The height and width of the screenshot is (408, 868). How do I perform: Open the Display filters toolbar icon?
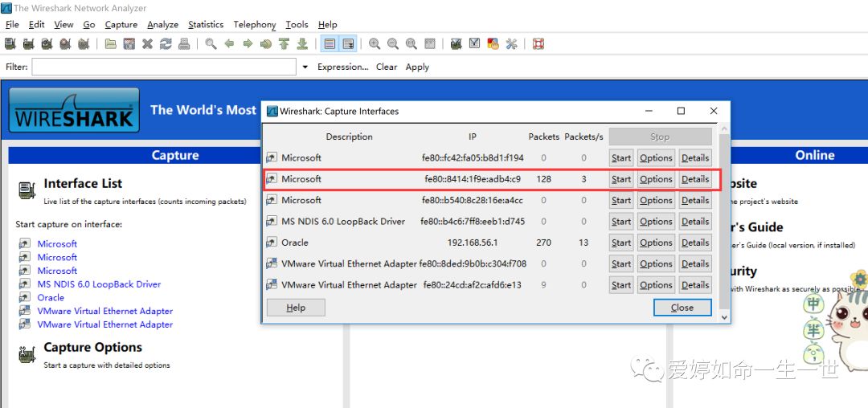[474, 43]
